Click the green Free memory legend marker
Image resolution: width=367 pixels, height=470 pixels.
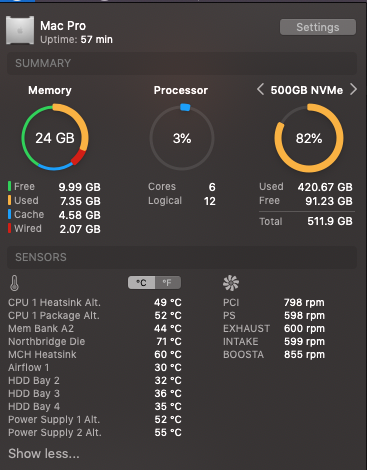[x=10, y=186]
